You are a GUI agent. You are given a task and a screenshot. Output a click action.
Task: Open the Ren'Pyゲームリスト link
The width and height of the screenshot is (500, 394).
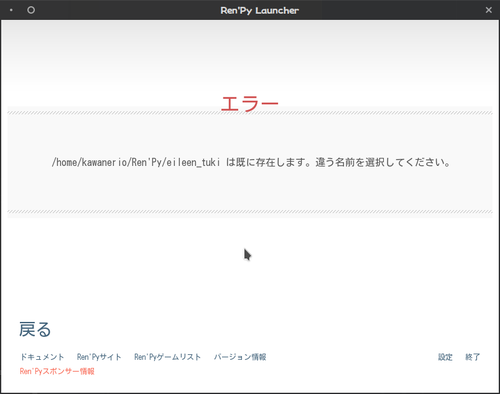(167, 357)
